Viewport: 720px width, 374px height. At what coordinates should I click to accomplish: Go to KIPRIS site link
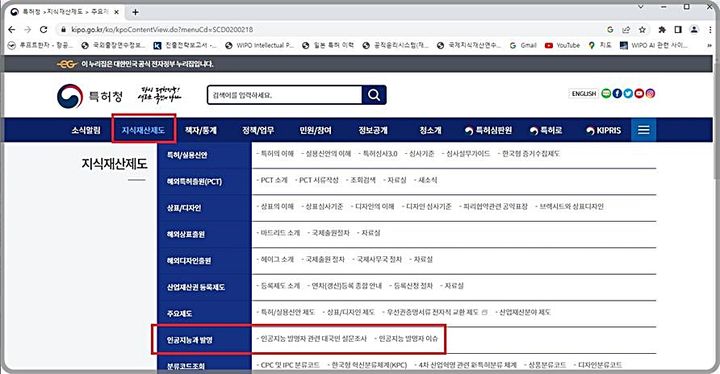pyautogui.click(x=603, y=130)
